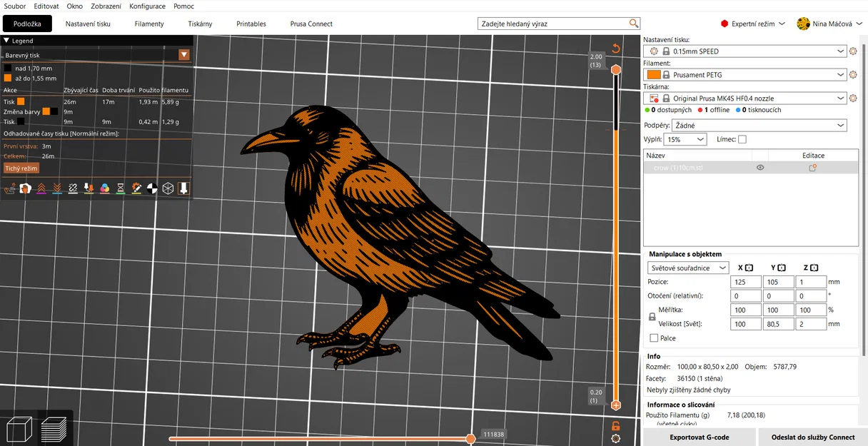
Task: Click Odeslat do služby Connect button
Action: 813,437
